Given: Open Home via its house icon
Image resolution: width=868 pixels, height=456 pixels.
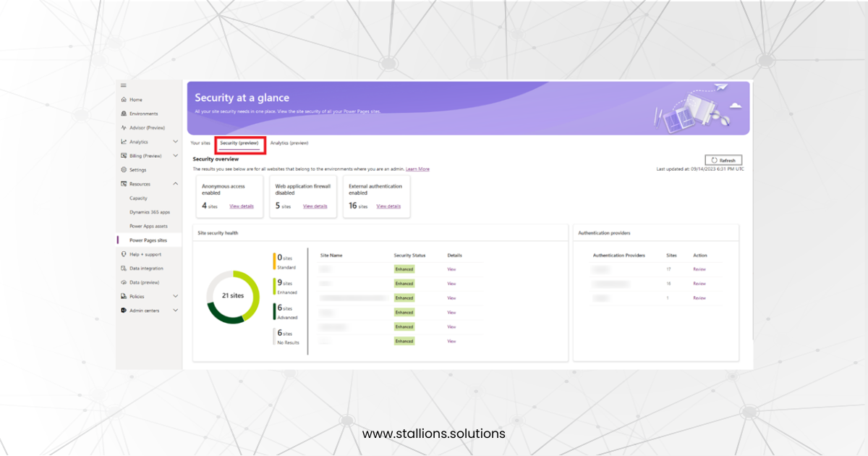Looking at the screenshot, I should [x=124, y=100].
